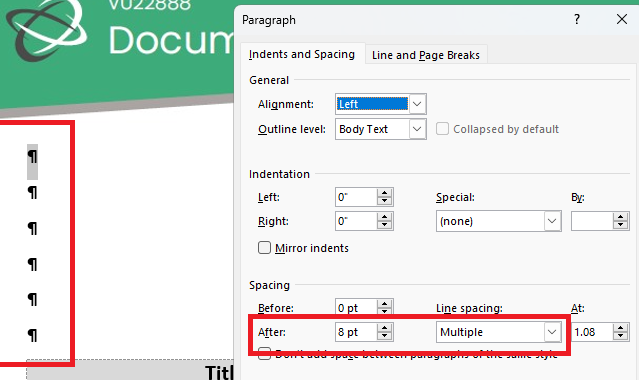Decrease After spacing with down arrow

coord(384,336)
